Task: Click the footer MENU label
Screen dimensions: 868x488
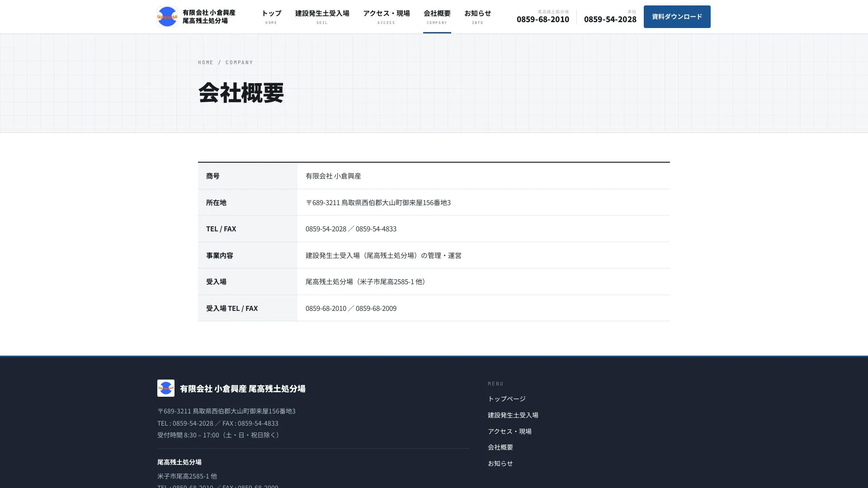Action: tap(495, 384)
